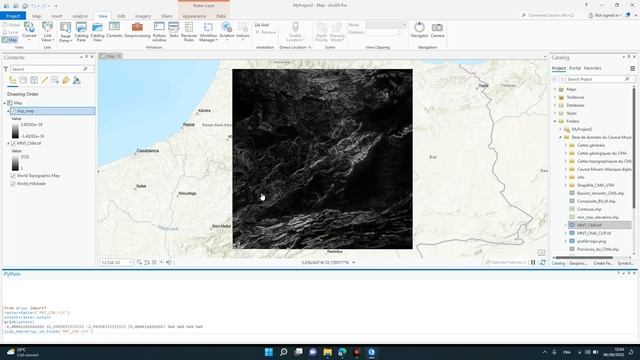The height and width of the screenshot is (360, 640).
Task: Toggle the Map group checkbox in Contents
Action: point(10,103)
